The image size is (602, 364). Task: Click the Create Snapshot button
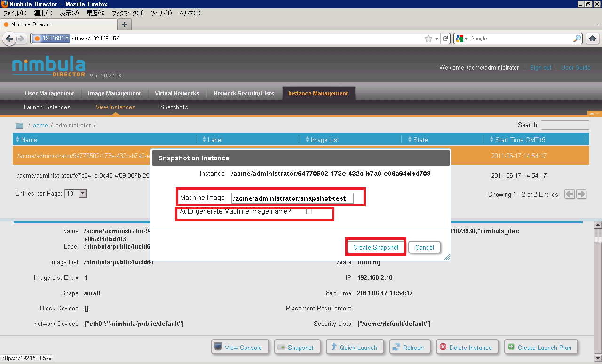click(376, 247)
